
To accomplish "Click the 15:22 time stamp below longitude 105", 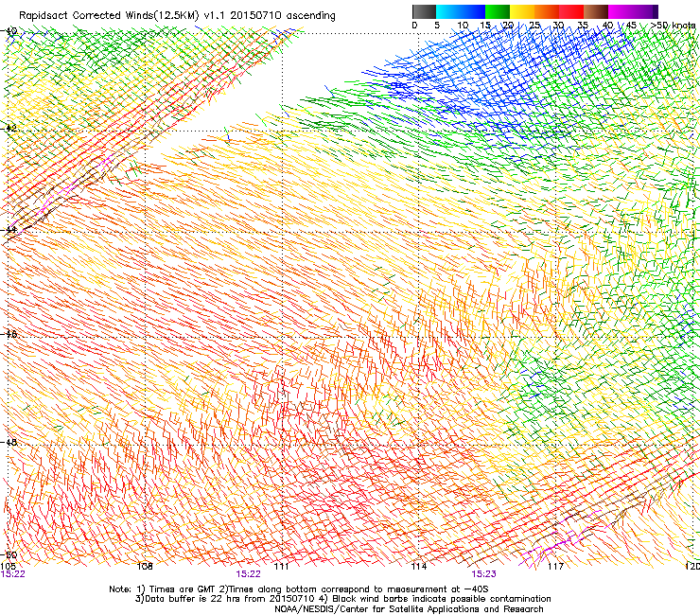I will tap(12, 574).
